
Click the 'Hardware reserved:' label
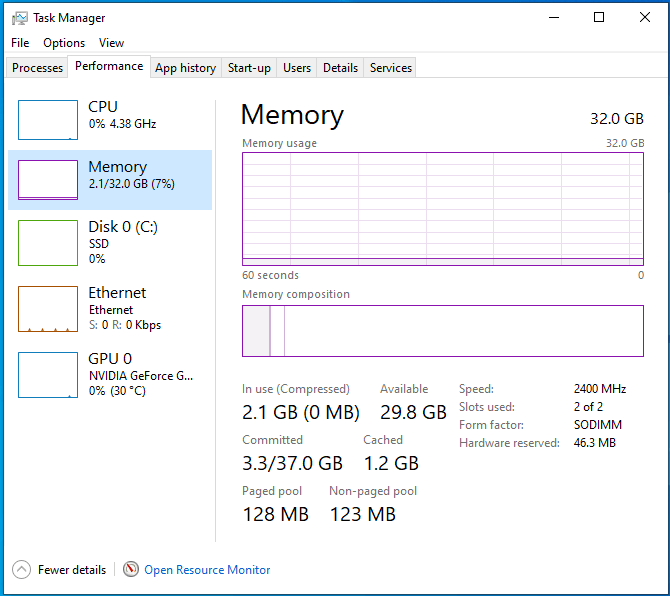coord(509,443)
